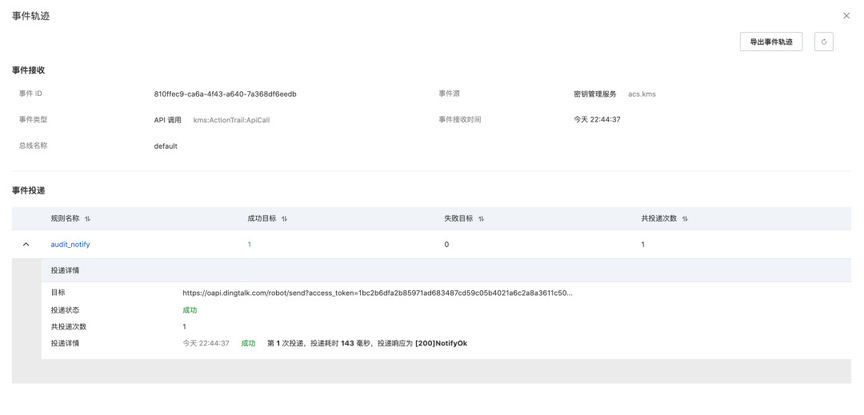The image size is (864, 415).
Task: Click the [200]NotifyOk response text
Action: 441,343
